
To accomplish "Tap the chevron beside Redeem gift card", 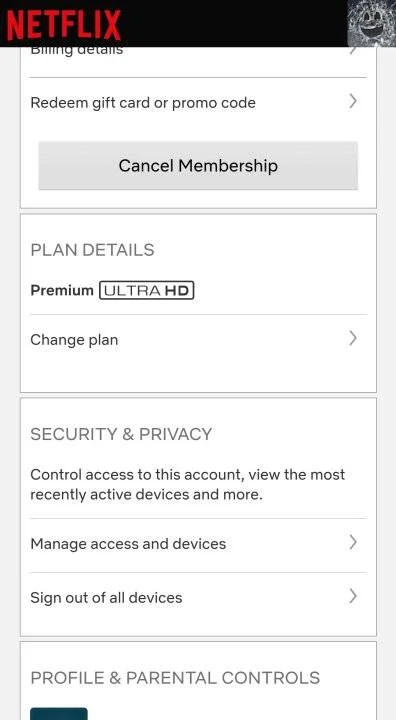I will 353,101.
